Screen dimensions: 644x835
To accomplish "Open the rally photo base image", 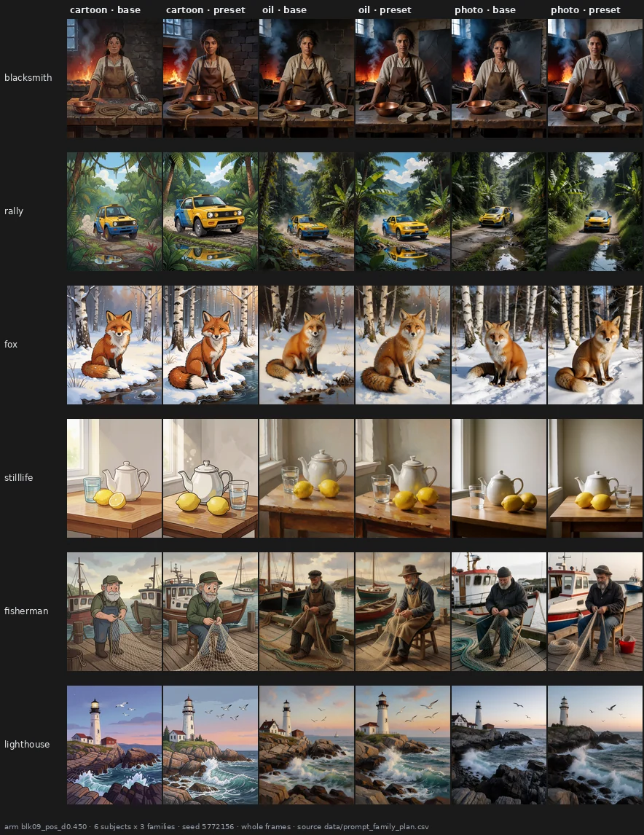I will [x=499, y=212].
